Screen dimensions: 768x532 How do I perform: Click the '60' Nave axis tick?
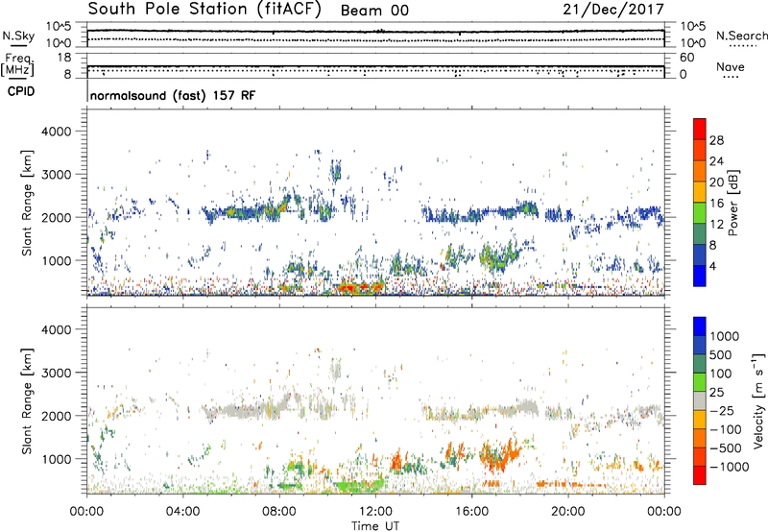687,58
